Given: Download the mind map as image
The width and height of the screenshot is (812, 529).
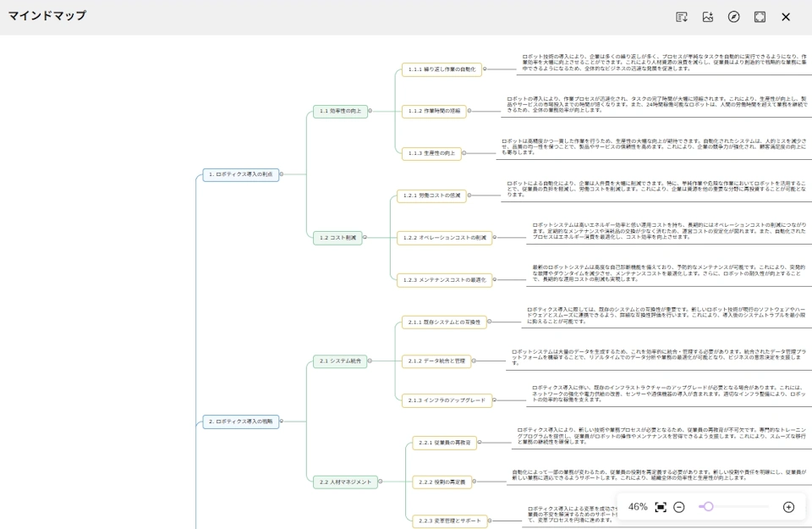Looking at the screenshot, I should pyautogui.click(x=708, y=17).
